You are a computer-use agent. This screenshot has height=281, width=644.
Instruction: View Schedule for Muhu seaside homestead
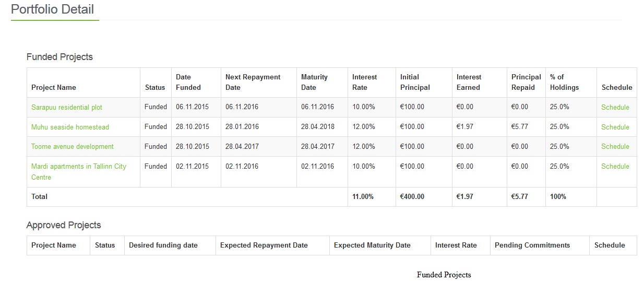tap(615, 127)
